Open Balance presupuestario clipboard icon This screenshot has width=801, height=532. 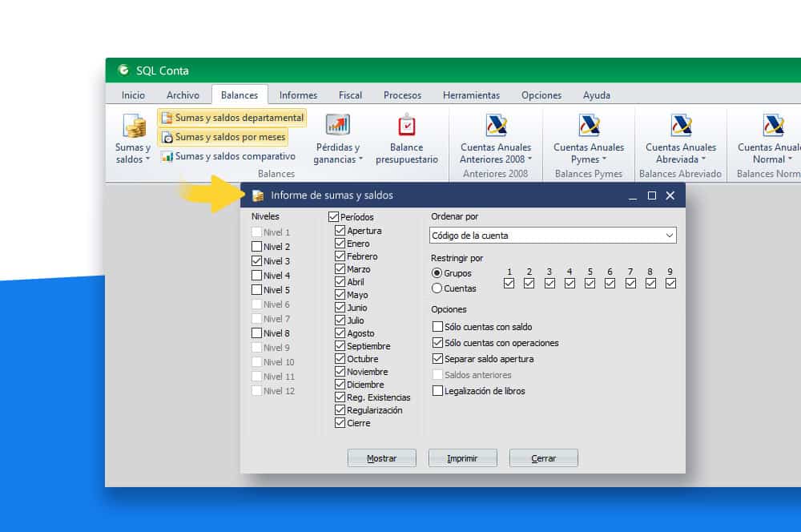406,126
